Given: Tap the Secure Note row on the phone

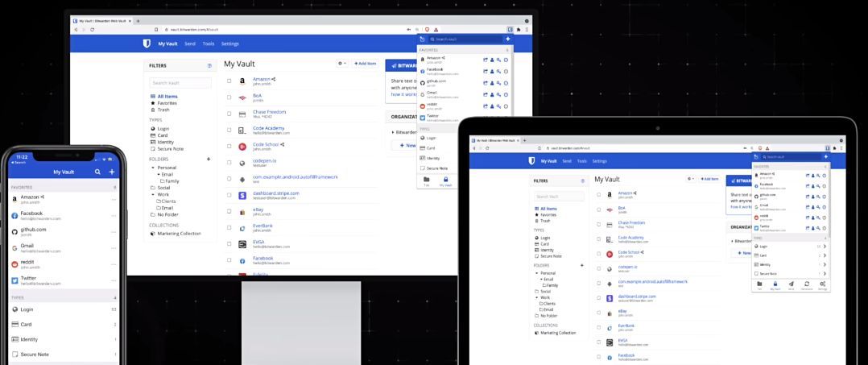Looking at the screenshot, I should pyautogui.click(x=64, y=354).
